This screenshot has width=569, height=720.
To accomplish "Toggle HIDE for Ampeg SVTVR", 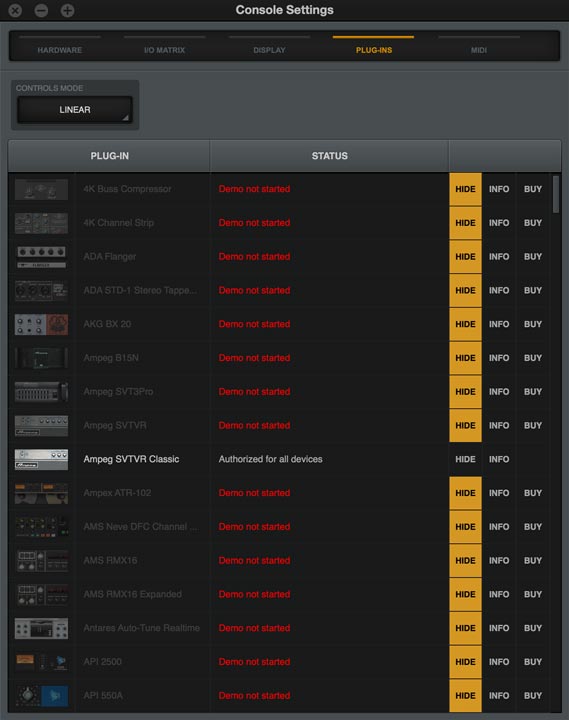I will tap(465, 425).
